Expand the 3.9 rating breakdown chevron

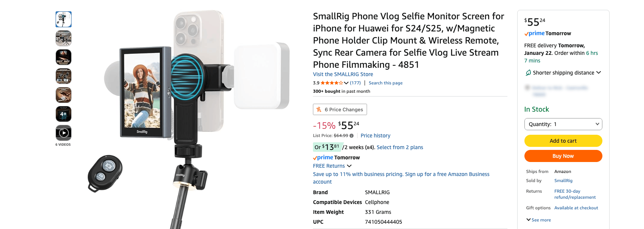tap(346, 83)
